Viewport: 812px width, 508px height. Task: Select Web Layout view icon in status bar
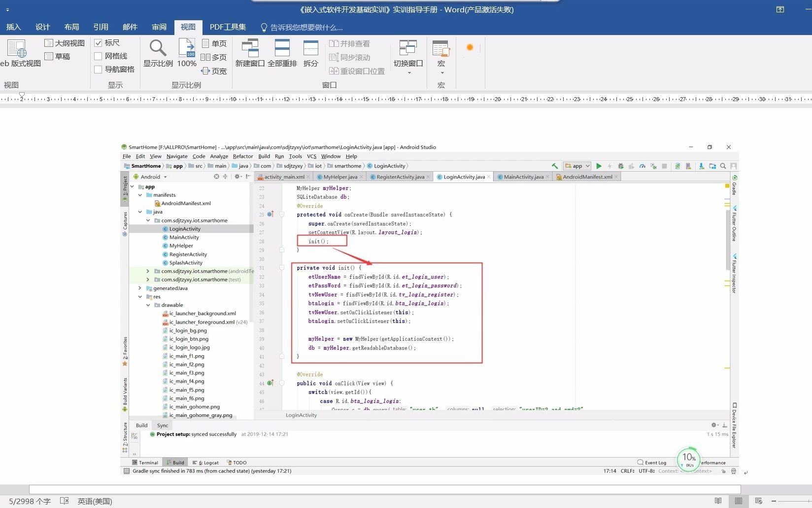[758, 501]
